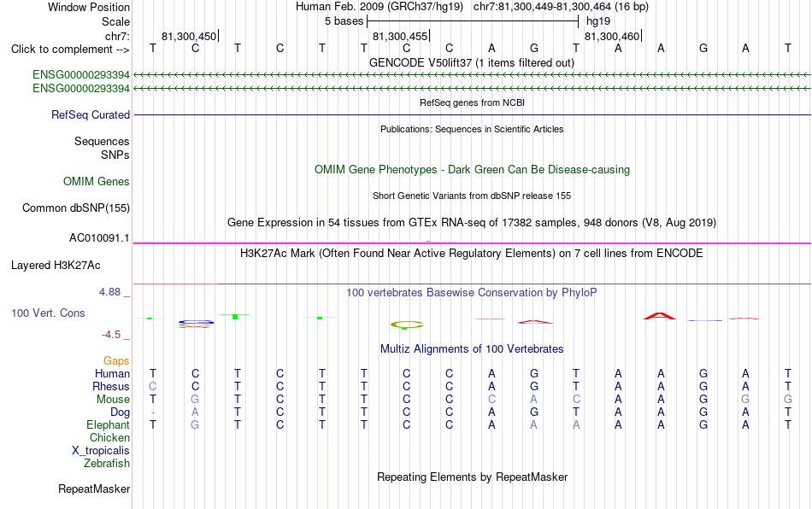812x509 pixels.
Task: Click the chr7: base position label
Action: (117, 36)
